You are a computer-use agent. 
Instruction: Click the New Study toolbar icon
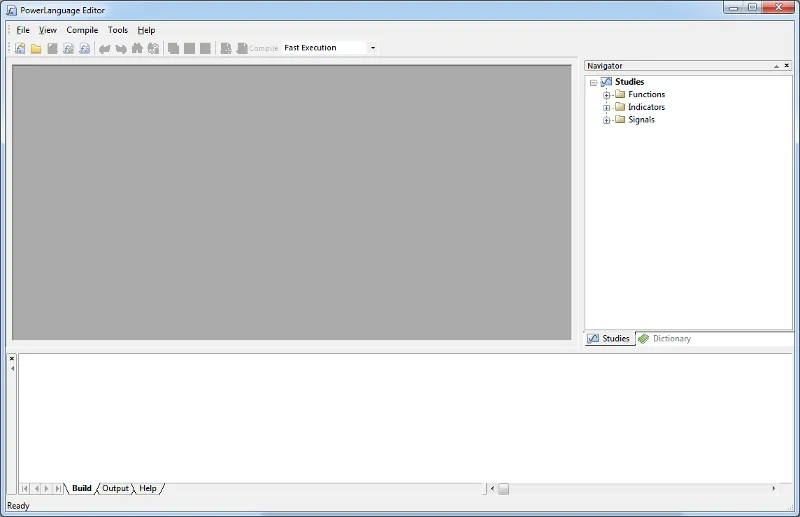pos(20,48)
